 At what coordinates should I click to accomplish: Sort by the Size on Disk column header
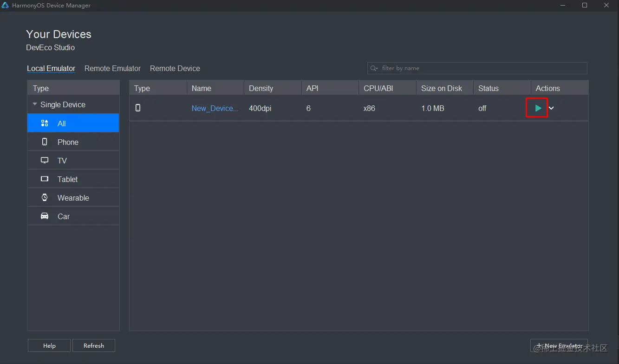click(445, 88)
